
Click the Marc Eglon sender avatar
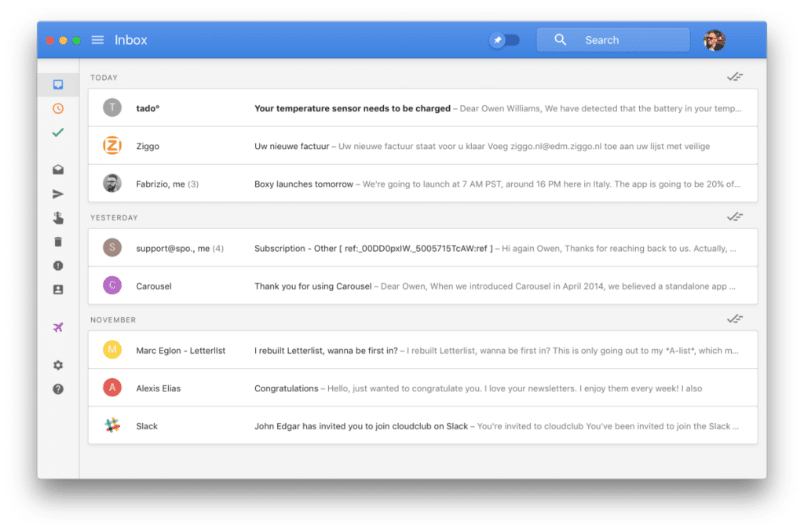click(x=112, y=350)
